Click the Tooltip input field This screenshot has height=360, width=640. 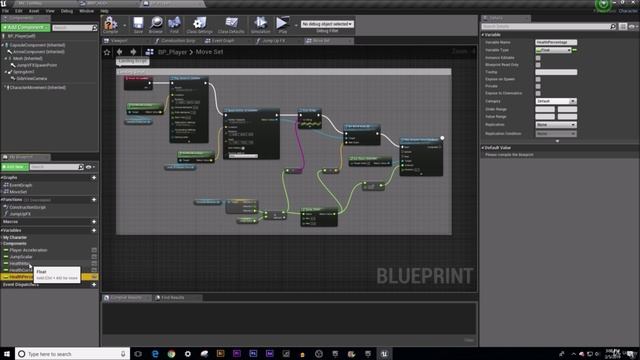pos(556,72)
